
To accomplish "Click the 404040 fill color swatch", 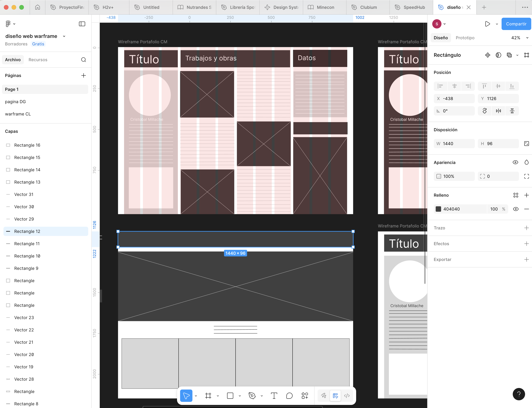I will (x=438, y=209).
